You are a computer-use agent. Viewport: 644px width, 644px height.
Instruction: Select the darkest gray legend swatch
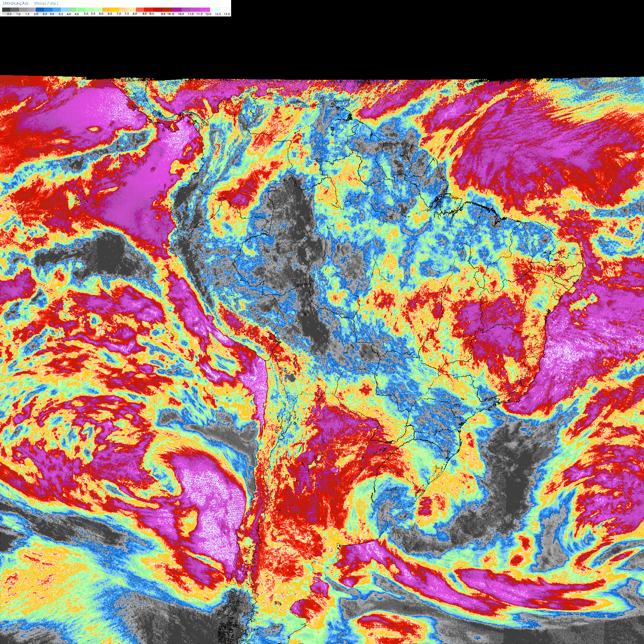click(6, 10)
